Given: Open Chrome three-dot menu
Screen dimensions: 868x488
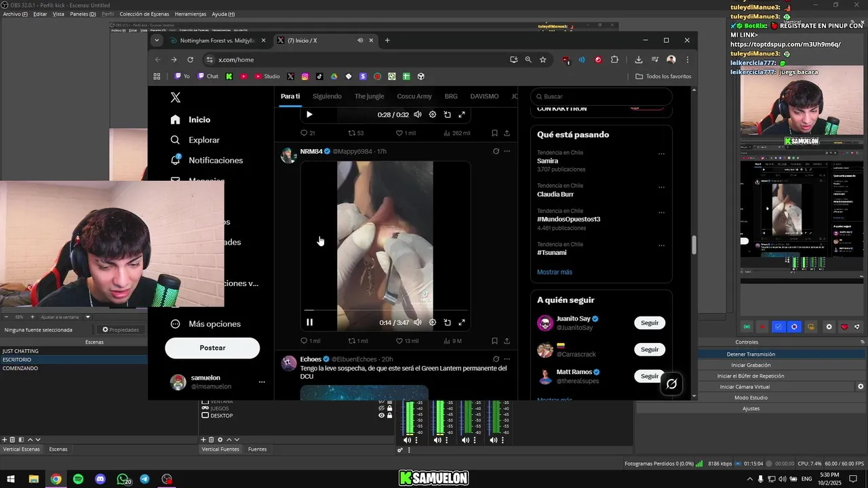Looking at the screenshot, I should point(687,60).
